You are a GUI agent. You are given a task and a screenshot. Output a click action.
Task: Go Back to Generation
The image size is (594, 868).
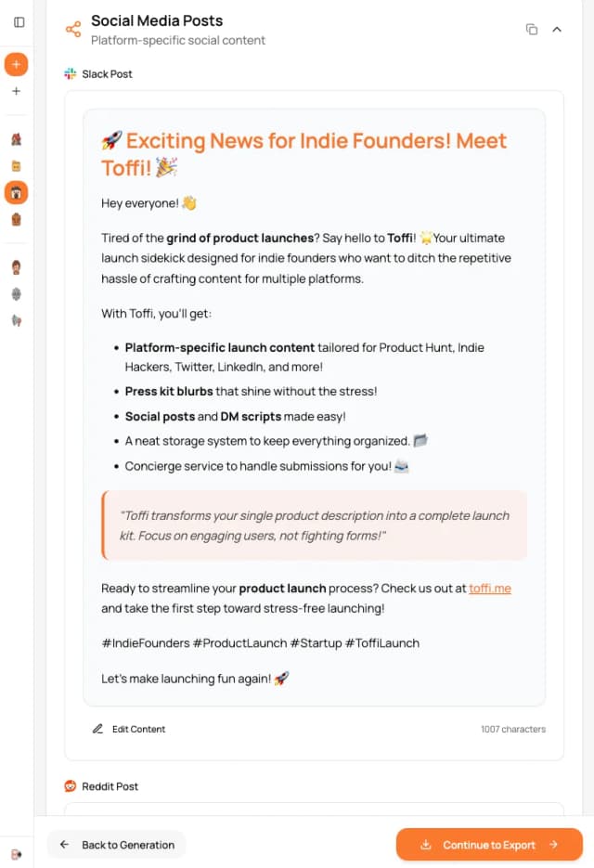[117, 845]
